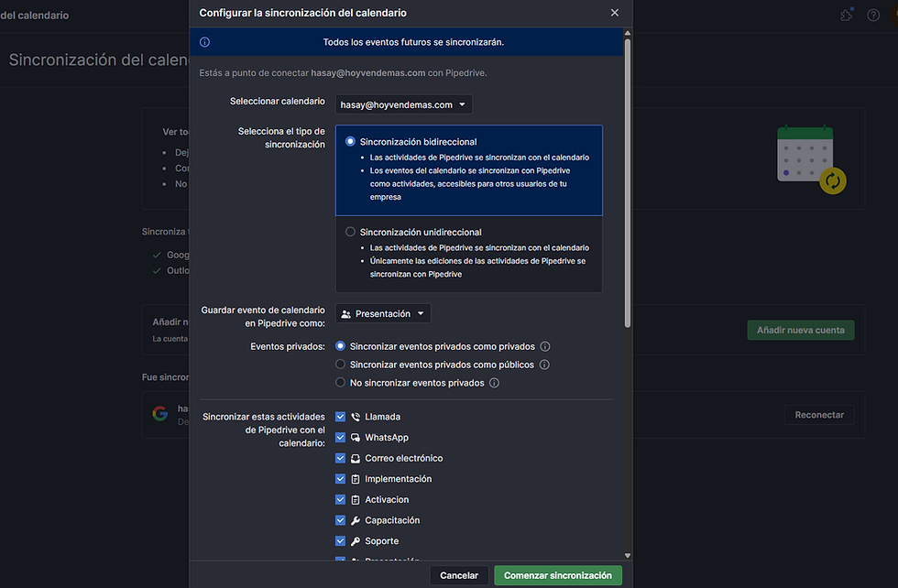Click 'Todos los eventos futuros se sincronizarán' banner text

pos(413,42)
